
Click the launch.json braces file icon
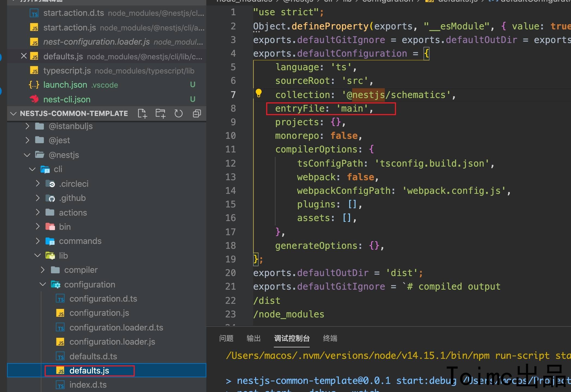(34, 85)
